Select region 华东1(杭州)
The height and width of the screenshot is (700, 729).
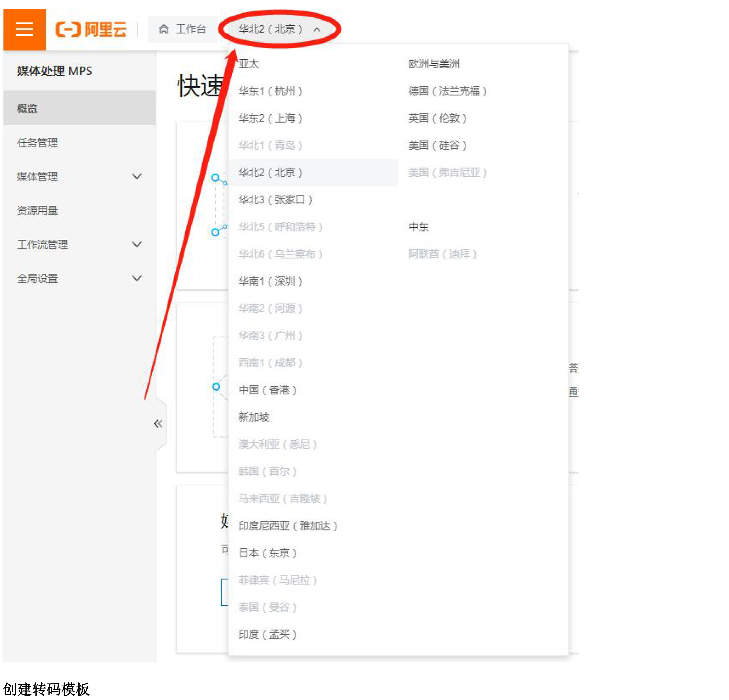pos(270,91)
